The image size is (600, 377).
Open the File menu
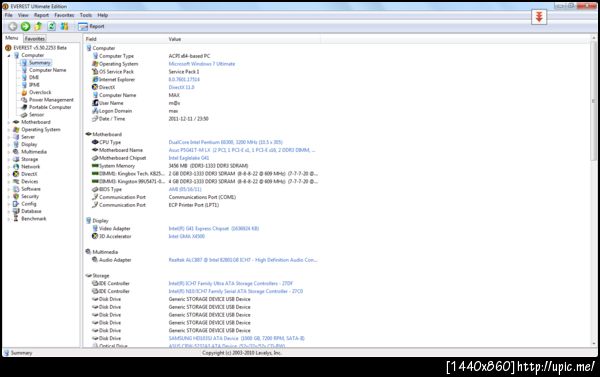(8, 15)
